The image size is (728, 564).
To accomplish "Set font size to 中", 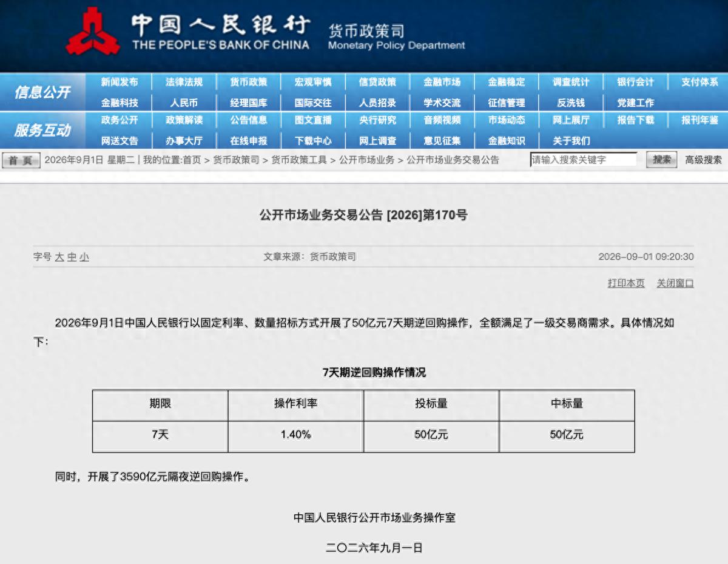I will click(x=72, y=257).
